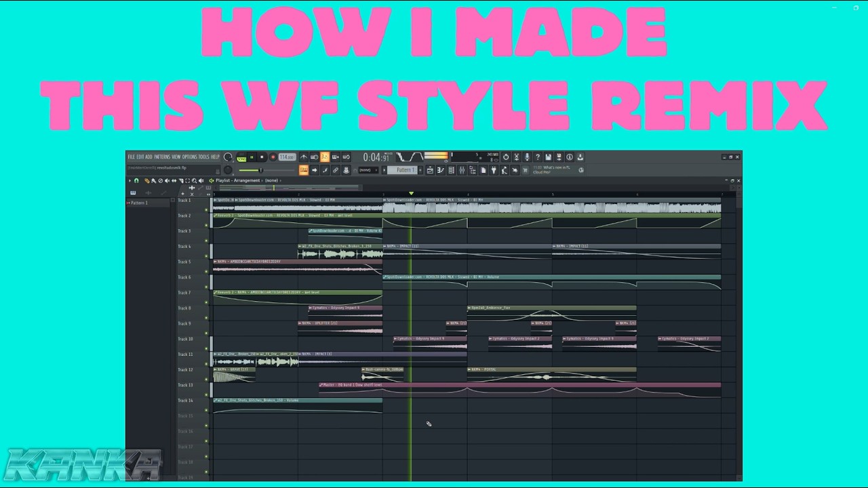The height and width of the screenshot is (488, 868).
Task: Open the OPTIONS menu
Action: click(x=190, y=157)
